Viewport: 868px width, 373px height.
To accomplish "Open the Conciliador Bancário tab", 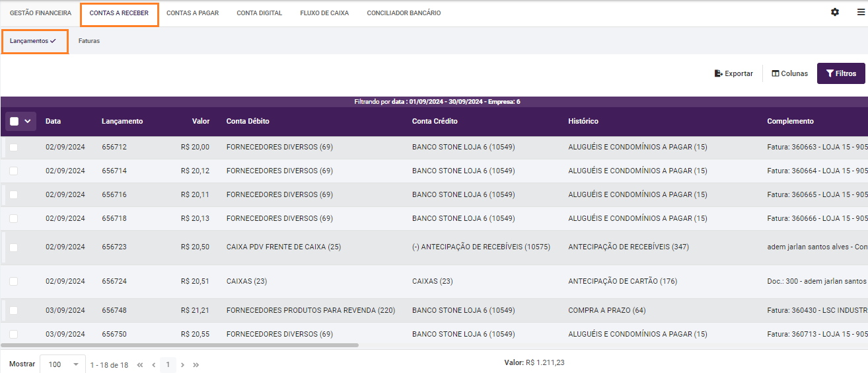I will [x=404, y=13].
